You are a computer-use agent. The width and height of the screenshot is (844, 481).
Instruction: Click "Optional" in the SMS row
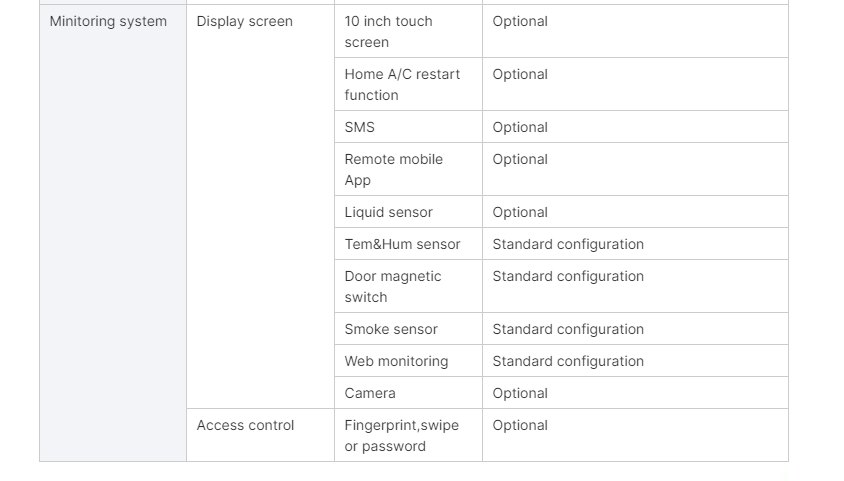click(520, 127)
